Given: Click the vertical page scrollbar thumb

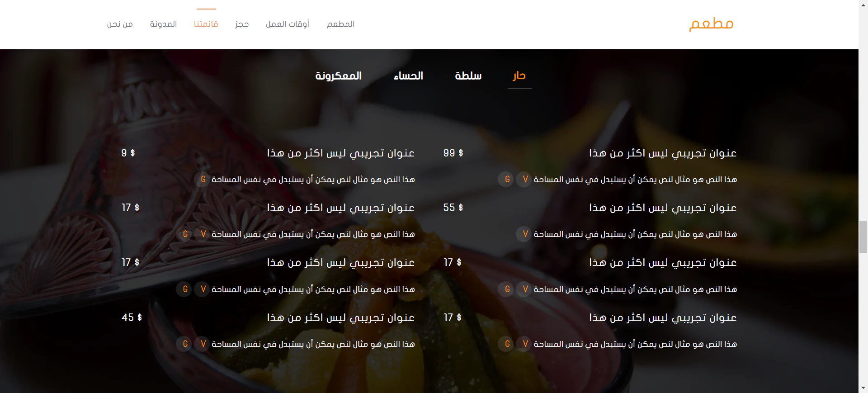Looking at the screenshot, I should click(x=863, y=237).
